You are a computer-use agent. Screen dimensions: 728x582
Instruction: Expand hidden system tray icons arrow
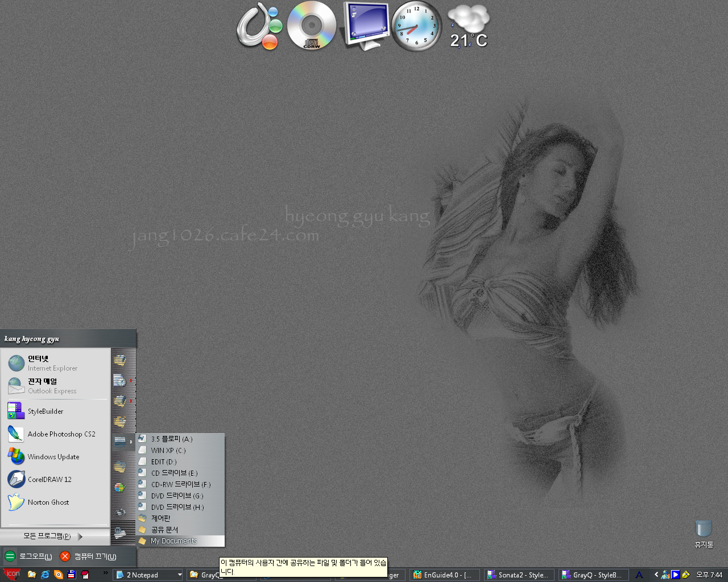click(656, 575)
